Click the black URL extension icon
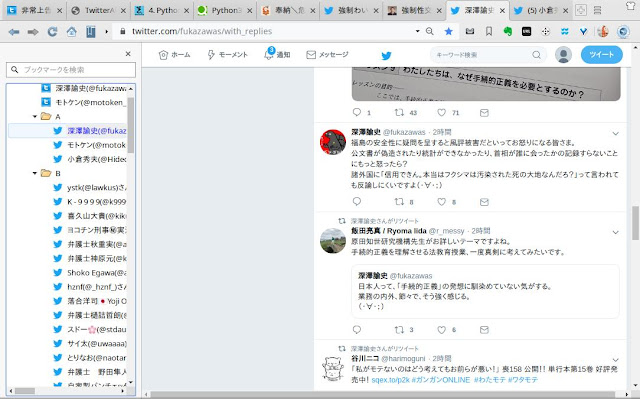The image size is (640, 399). (x=527, y=31)
